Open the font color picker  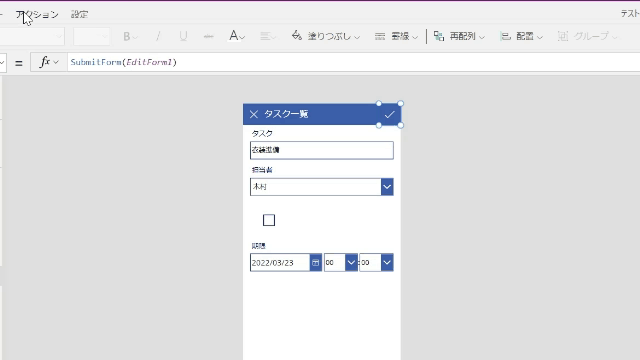point(237,36)
